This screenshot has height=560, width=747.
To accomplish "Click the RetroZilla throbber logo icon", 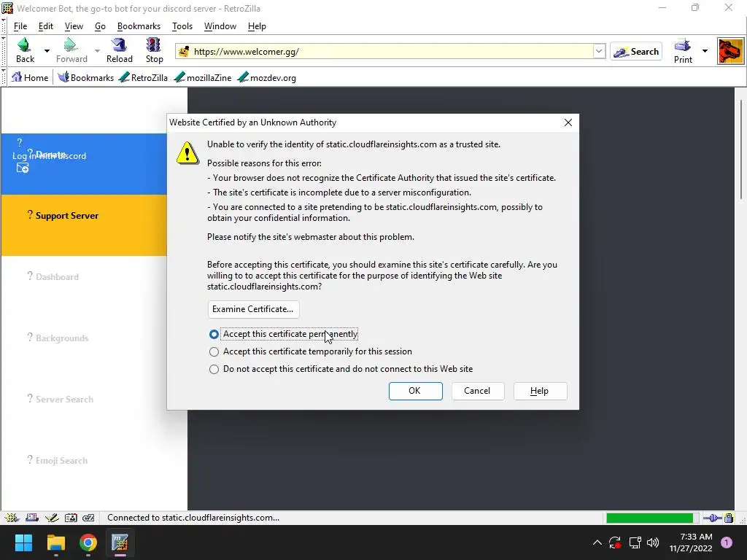I will pos(730,51).
